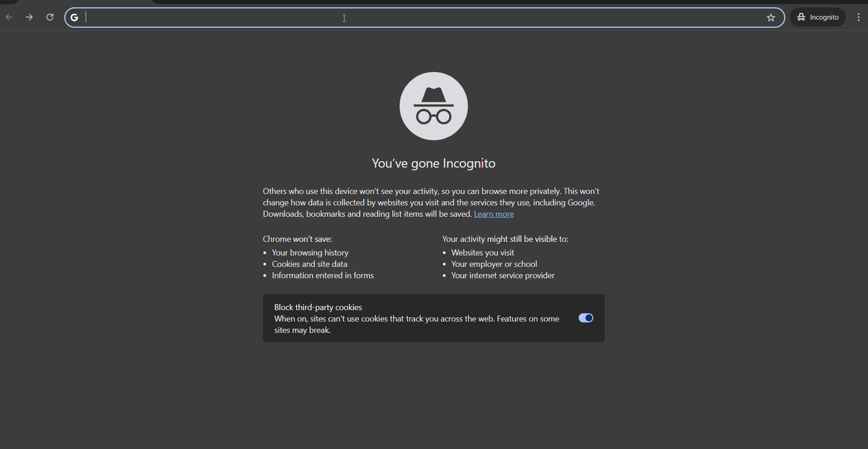Reload the page with the refresh icon
This screenshot has height=449, width=868.
point(50,18)
